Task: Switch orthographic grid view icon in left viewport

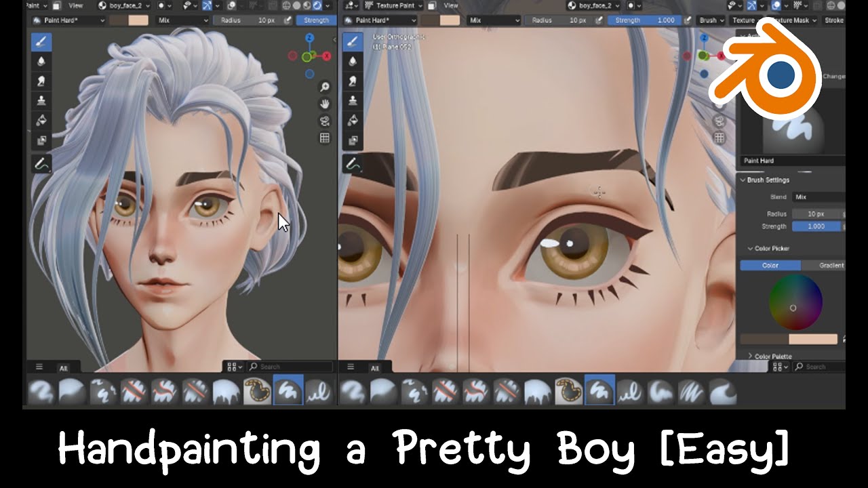Action: tap(325, 138)
